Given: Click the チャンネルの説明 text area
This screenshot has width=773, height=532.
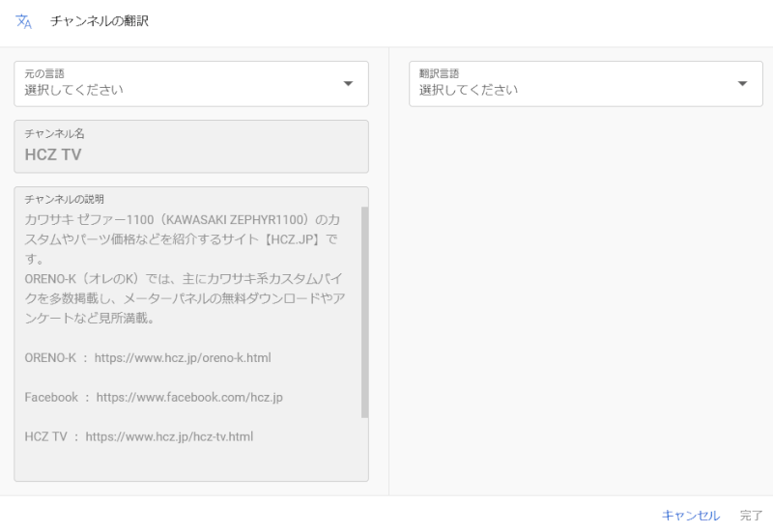Looking at the screenshot, I should pos(191,334).
